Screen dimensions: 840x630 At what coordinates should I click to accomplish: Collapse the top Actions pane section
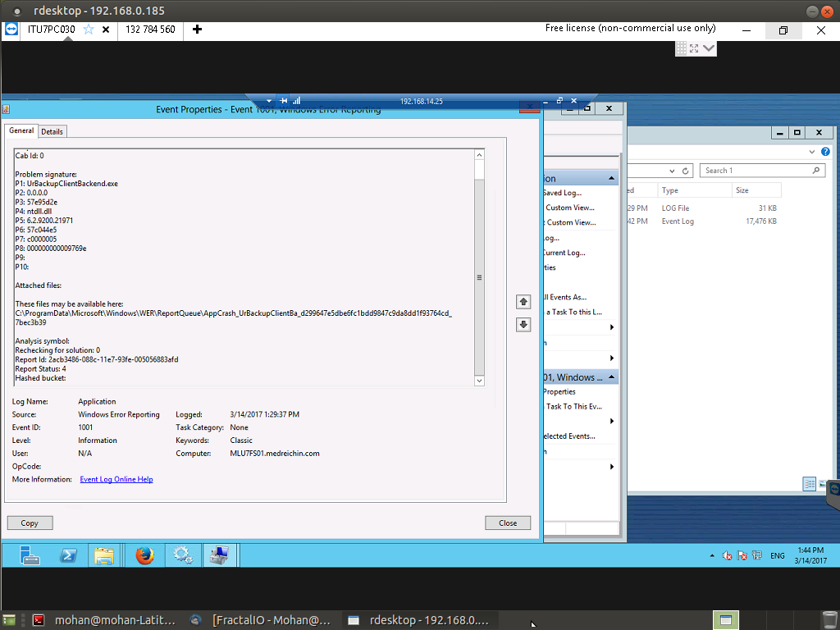click(609, 178)
